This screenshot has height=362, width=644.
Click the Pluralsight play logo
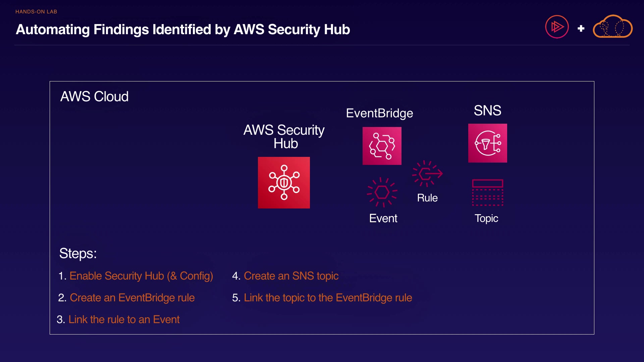pyautogui.click(x=557, y=27)
